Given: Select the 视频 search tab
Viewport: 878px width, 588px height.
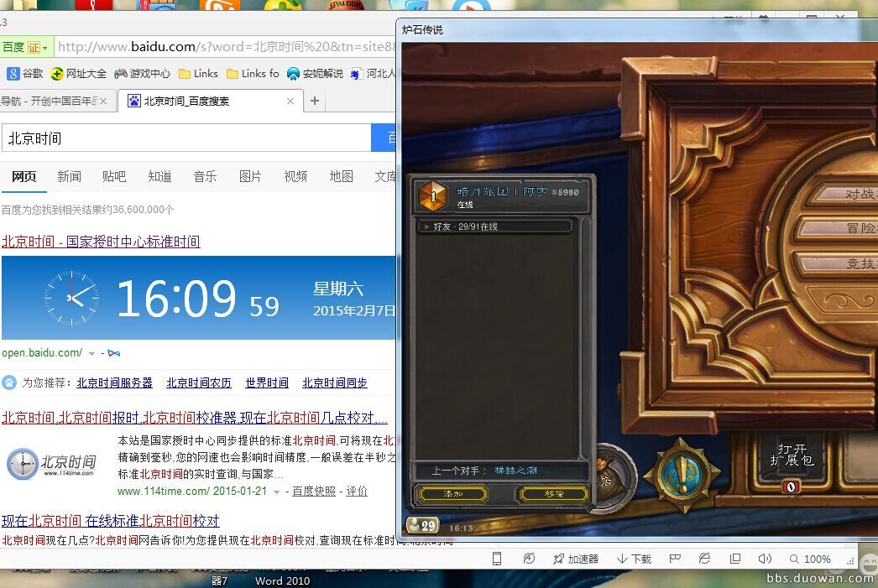Looking at the screenshot, I should point(295,176).
